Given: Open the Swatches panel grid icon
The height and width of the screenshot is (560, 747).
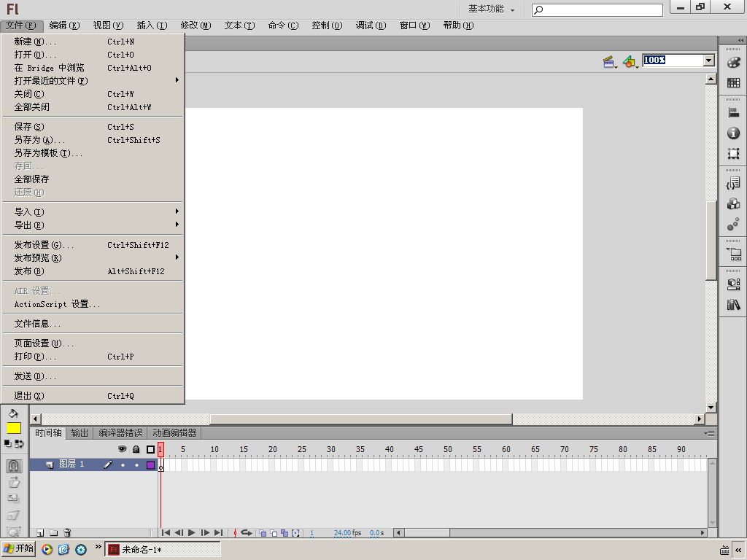Looking at the screenshot, I should pos(733,83).
